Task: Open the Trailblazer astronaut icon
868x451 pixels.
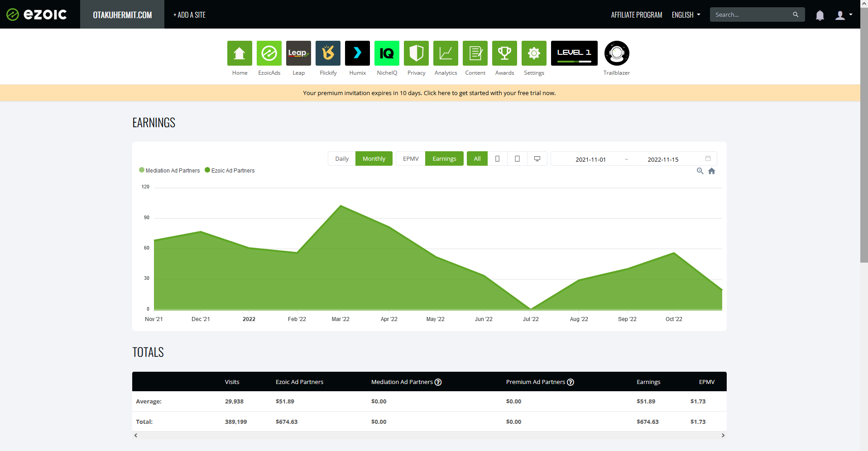Action: pyautogui.click(x=617, y=53)
